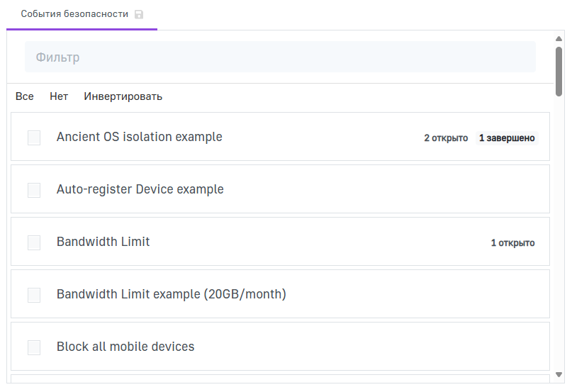Click the scrollbar up arrow
The height and width of the screenshot is (392, 572).
(559, 38)
